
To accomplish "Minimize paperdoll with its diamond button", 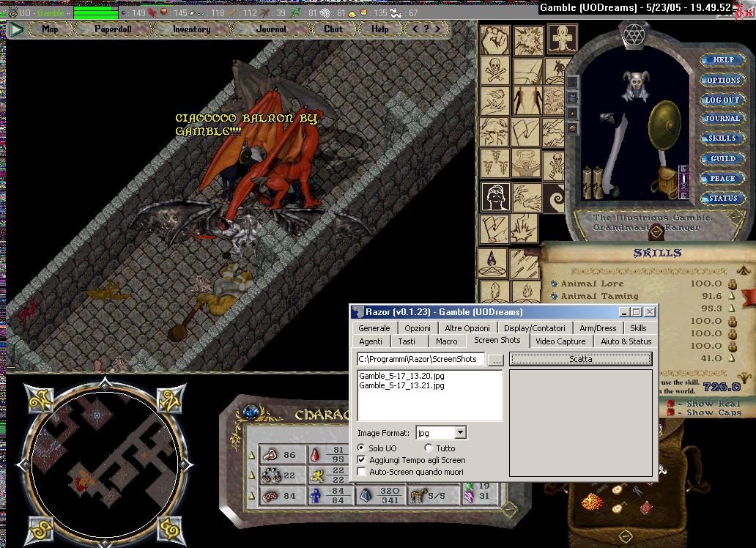I will [734, 217].
